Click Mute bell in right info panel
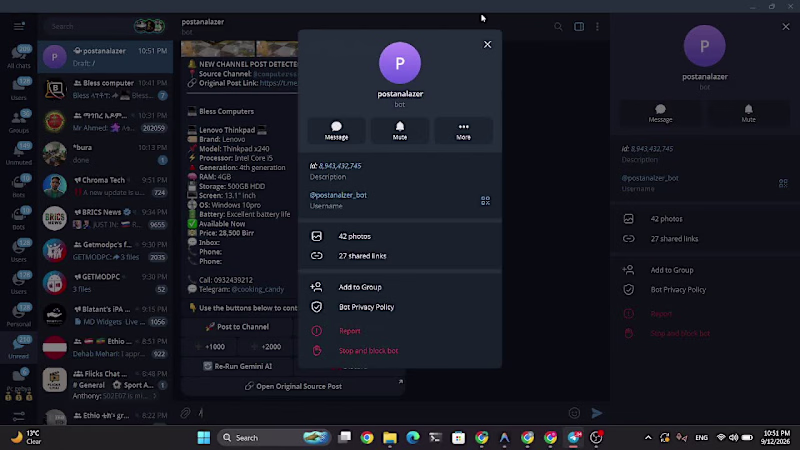The width and height of the screenshot is (800, 450). point(748,113)
